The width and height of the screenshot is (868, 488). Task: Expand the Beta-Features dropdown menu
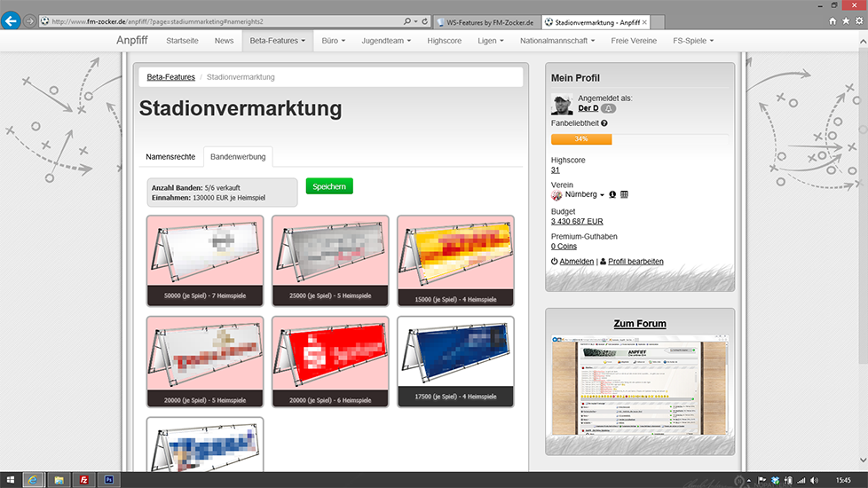click(277, 41)
